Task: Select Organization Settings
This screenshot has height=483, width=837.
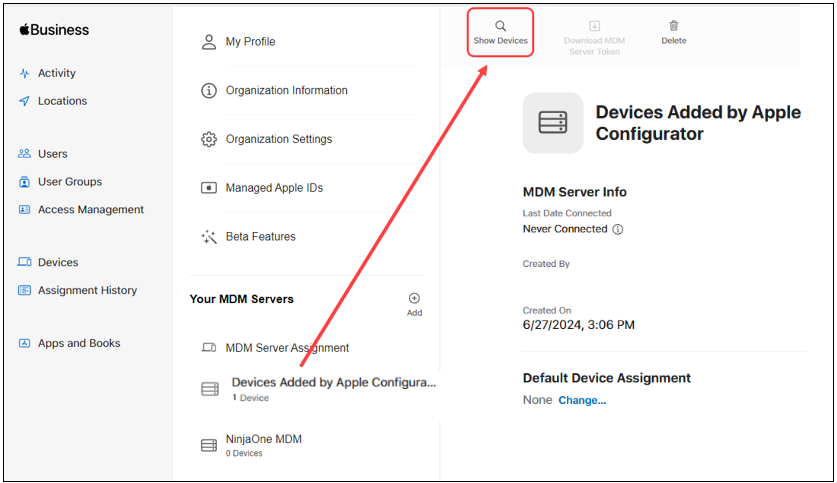Action: point(278,139)
